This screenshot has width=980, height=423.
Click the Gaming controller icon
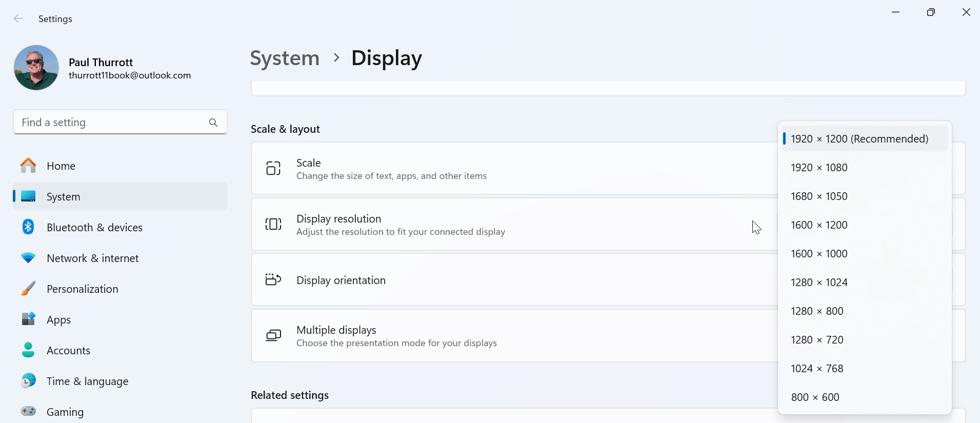coord(28,411)
